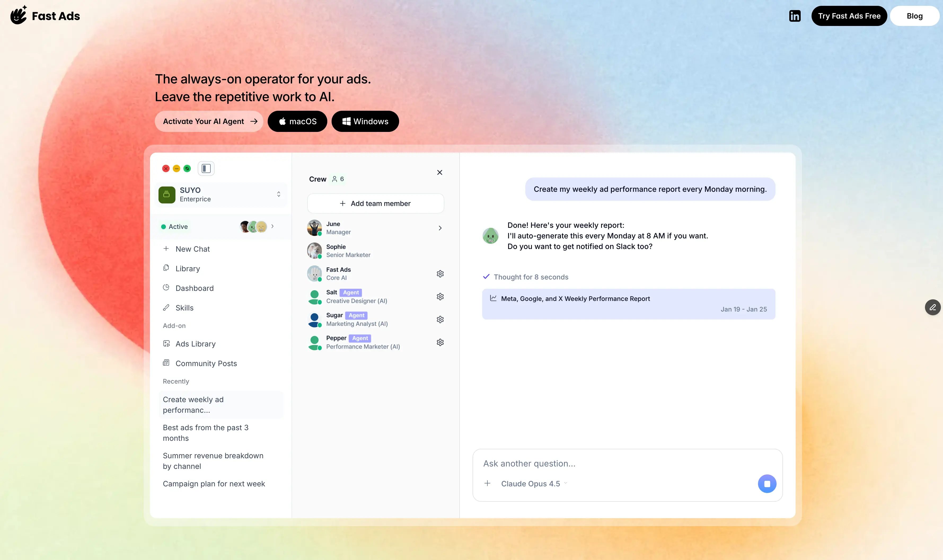Toggle the sidebar panel icon
This screenshot has height=560, width=943.
pos(206,168)
